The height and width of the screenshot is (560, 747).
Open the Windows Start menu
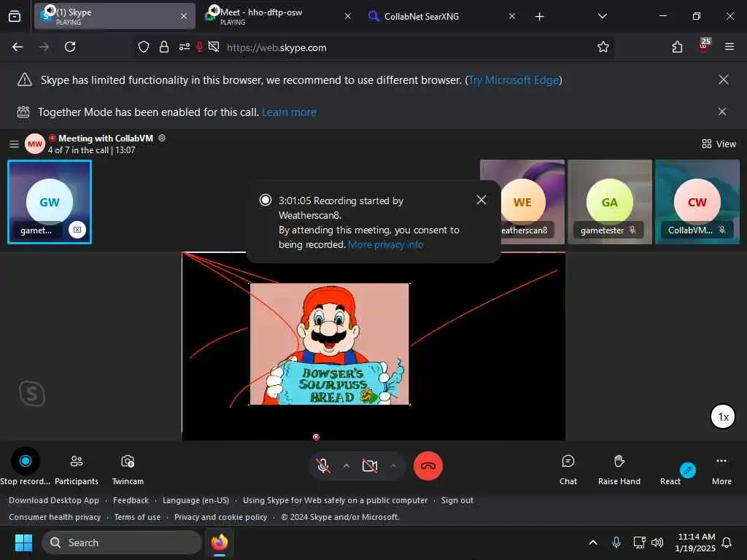click(x=24, y=542)
